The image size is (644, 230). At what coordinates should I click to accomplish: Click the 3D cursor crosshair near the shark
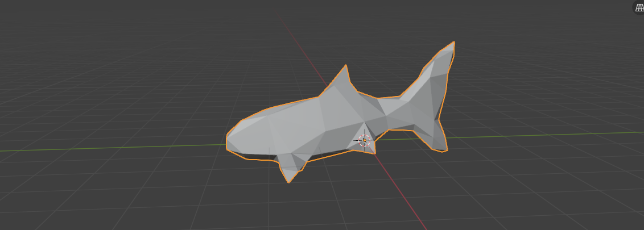tap(364, 140)
